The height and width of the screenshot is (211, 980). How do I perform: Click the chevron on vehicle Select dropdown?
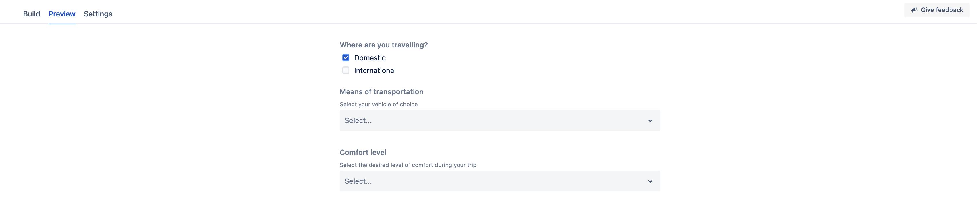[650, 120]
